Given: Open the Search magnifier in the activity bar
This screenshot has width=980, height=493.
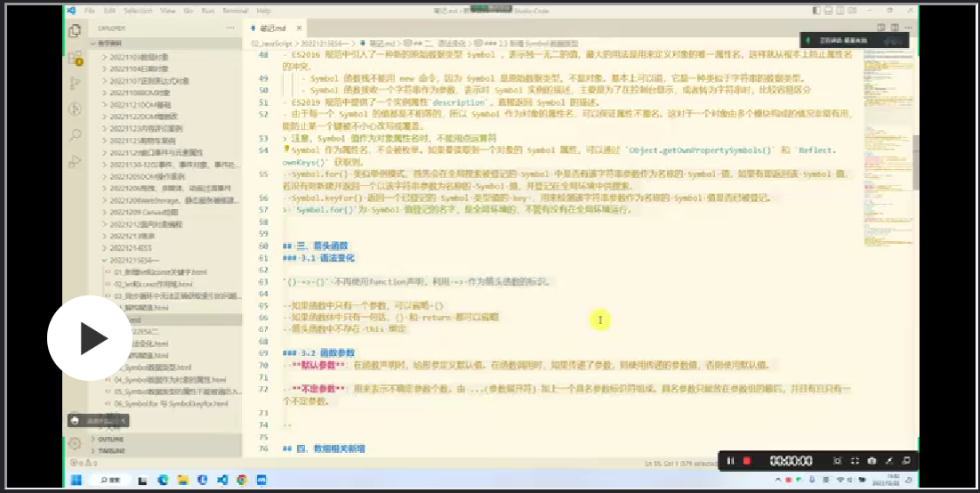Looking at the screenshot, I should (75, 134).
